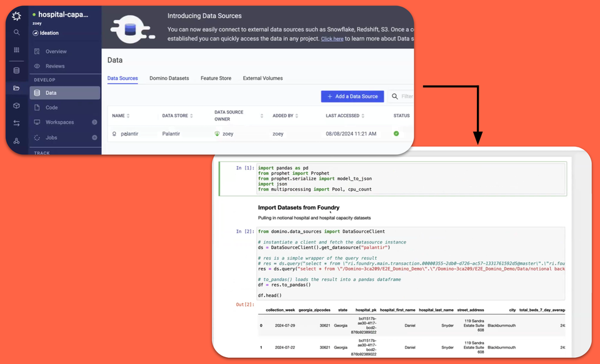Switch to the Feature Store tab
The width and height of the screenshot is (600, 364).
pyautogui.click(x=216, y=78)
